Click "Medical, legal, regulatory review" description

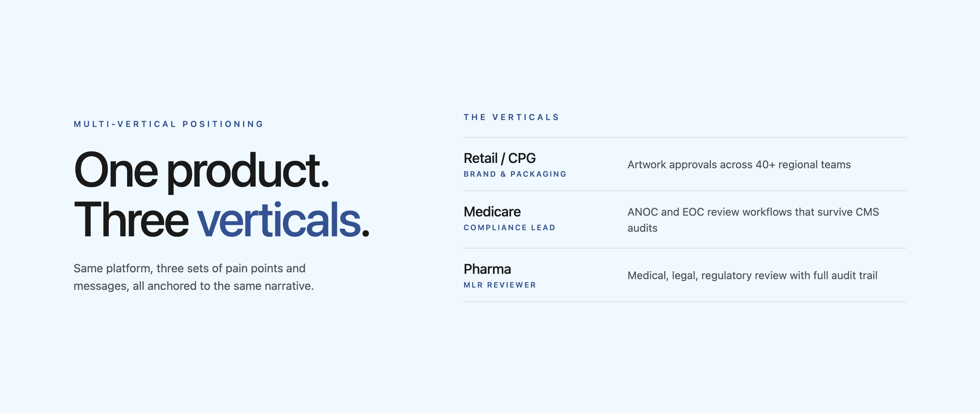pyautogui.click(x=752, y=276)
